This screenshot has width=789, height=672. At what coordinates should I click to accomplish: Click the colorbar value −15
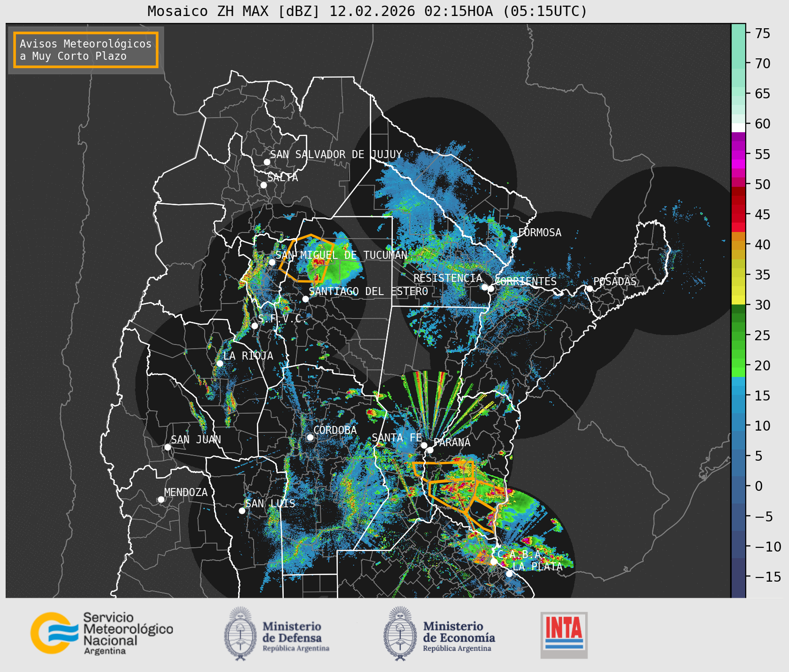coord(768,576)
